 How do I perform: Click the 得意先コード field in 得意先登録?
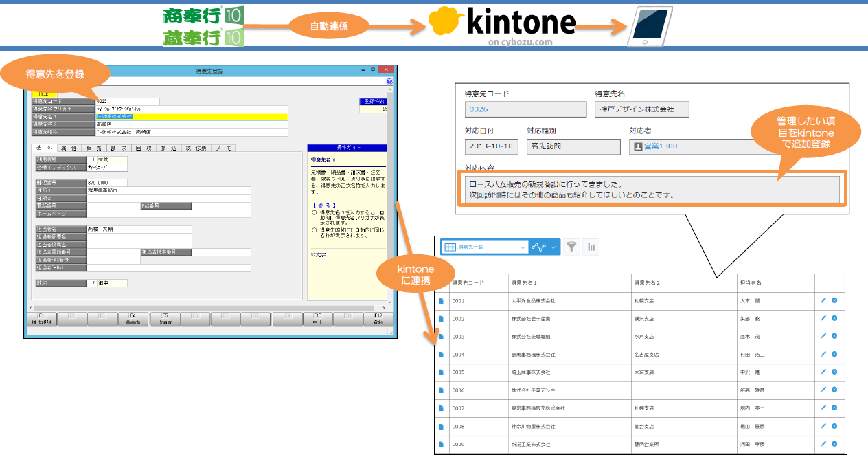(x=128, y=102)
